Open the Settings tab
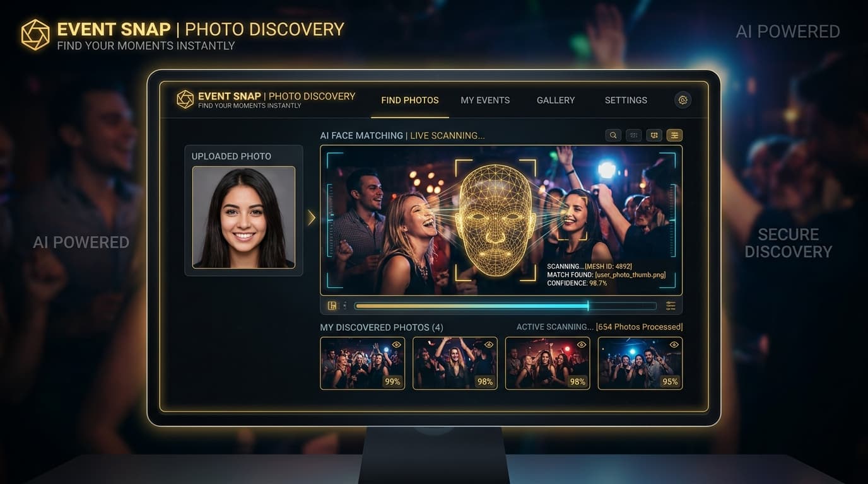 click(626, 100)
